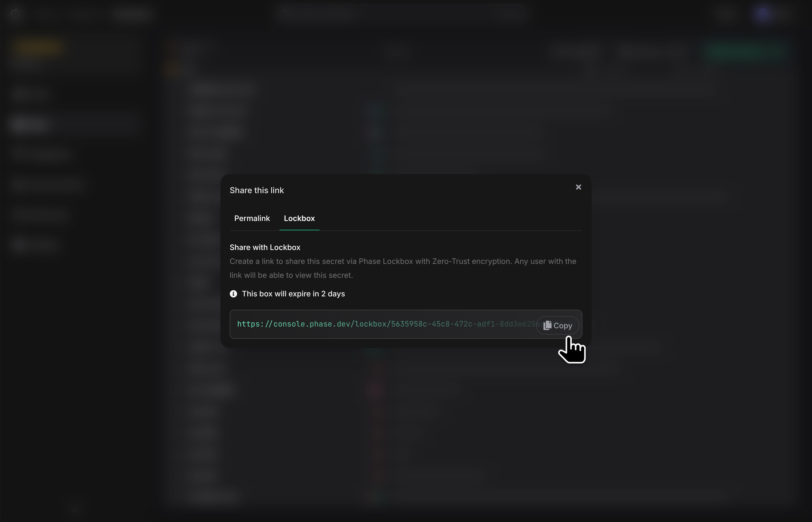Viewport: 812px width, 522px height.
Task: Click the 'Share with Lockbox' heading
Action: (265, 247)
